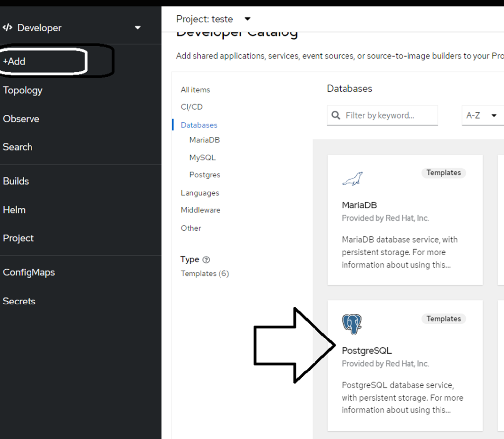The height and width of the screenshot is (439, 504).
Task: Open Topology in the sidebar
Action: pos(23,90)
